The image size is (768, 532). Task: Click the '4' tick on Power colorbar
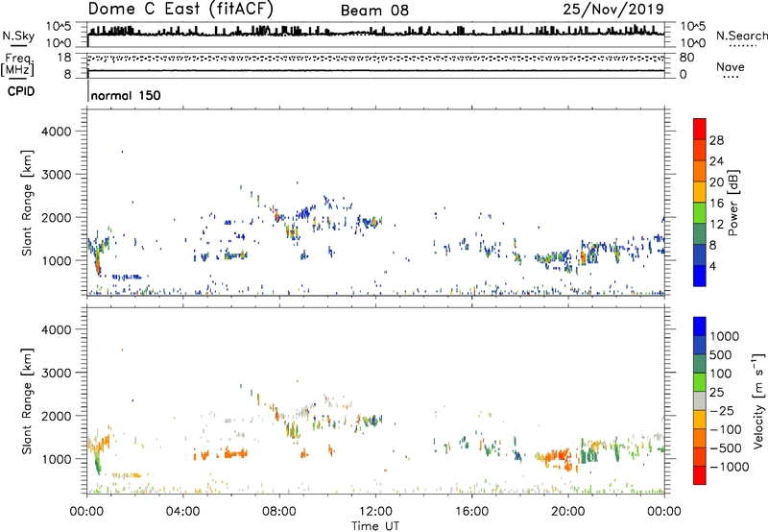[x=712, y=266]
